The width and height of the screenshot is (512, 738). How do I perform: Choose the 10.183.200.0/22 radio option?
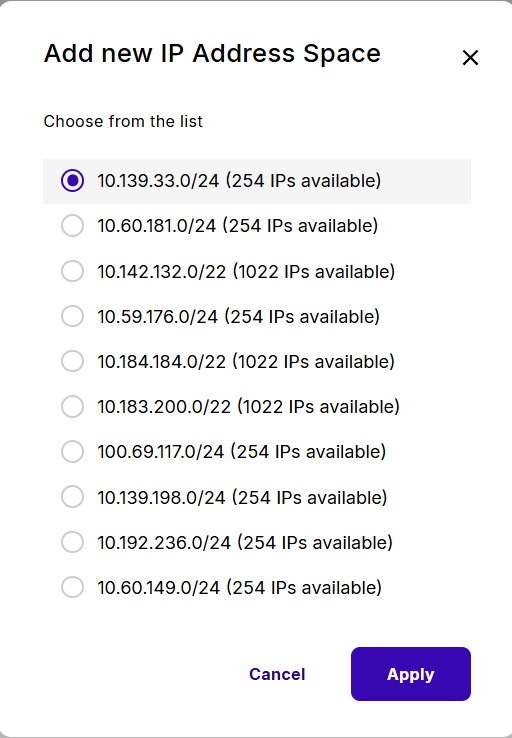[72, 407]
